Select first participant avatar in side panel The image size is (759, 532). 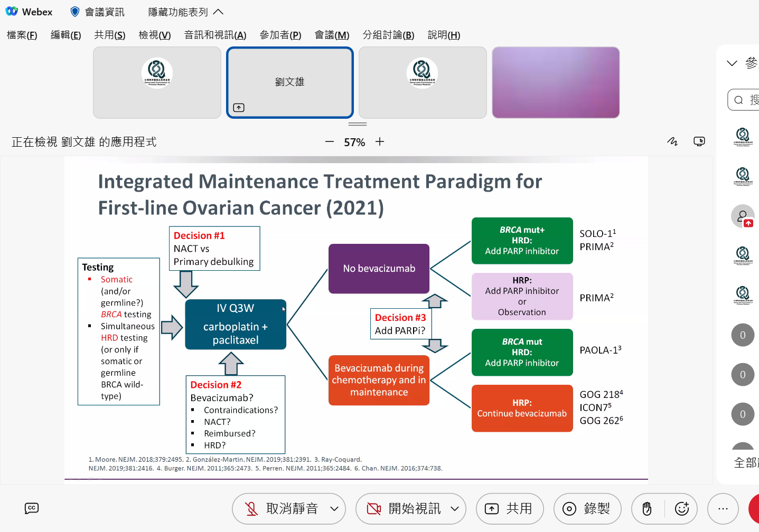pyautogui.click(x=743, y=137)
